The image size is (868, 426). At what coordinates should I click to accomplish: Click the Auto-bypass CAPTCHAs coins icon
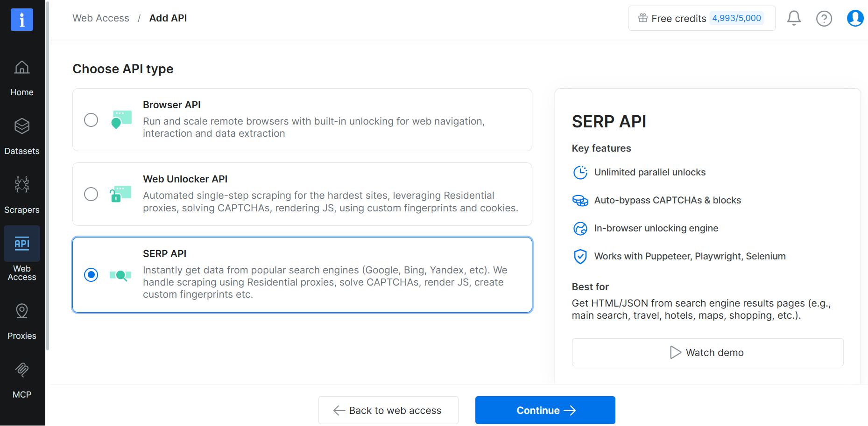tap(580, 201)
